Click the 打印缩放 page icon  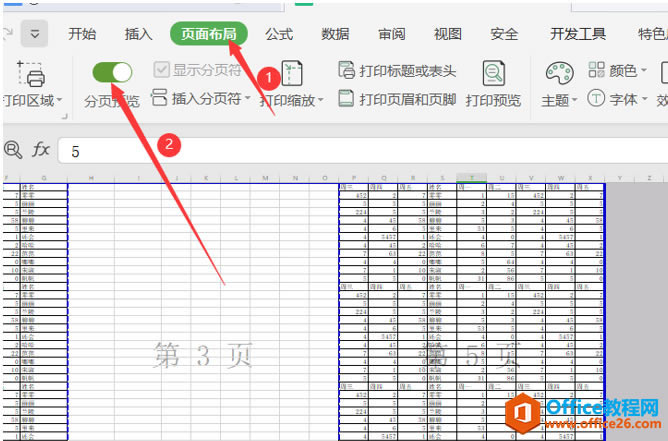(292, 73)
